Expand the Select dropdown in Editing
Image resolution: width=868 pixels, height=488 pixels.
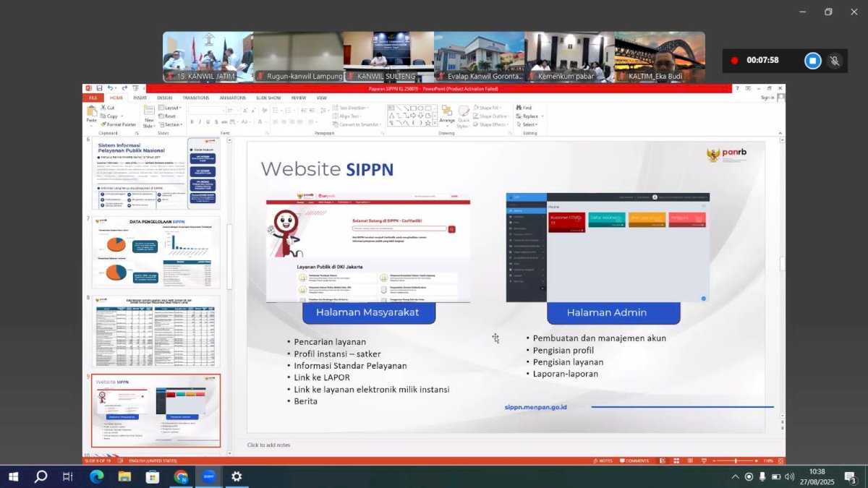pyautogui.click(x=529, y=124)
